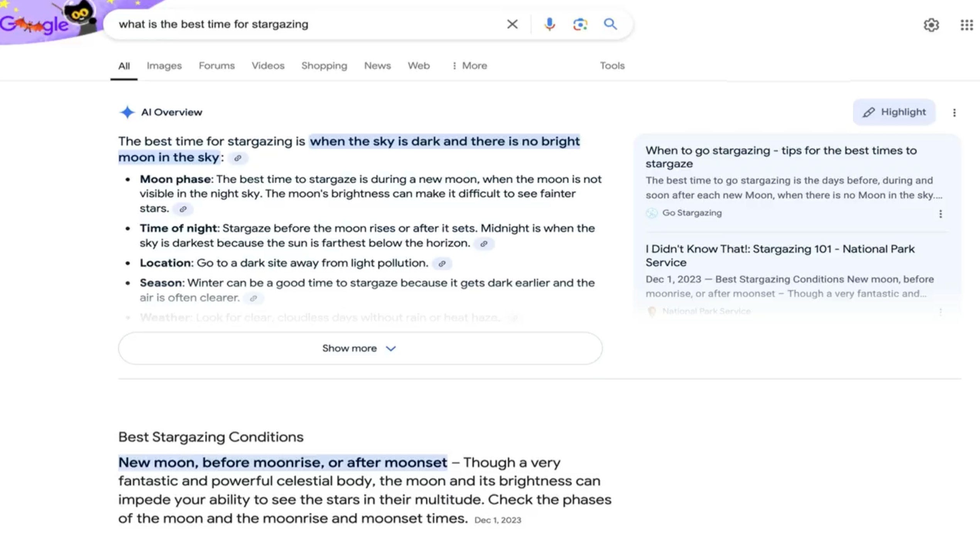Click highlighted 'New moon, before moonrise' snippet

(282, 463)
